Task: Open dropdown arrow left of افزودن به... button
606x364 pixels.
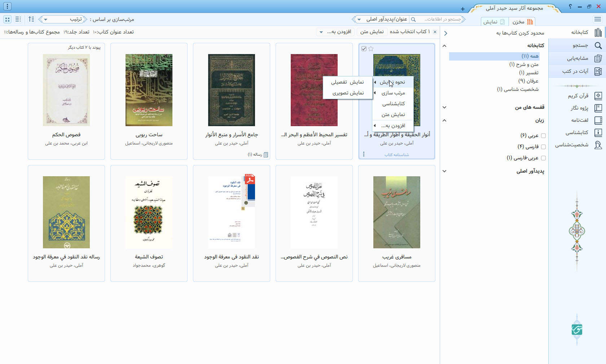Action: pos(321,32)
